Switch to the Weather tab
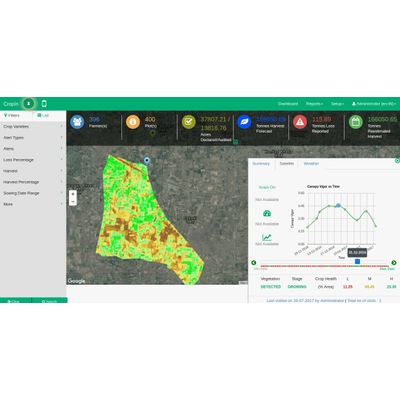The width and height of the screenshot is (400, 400). [311, 164]
